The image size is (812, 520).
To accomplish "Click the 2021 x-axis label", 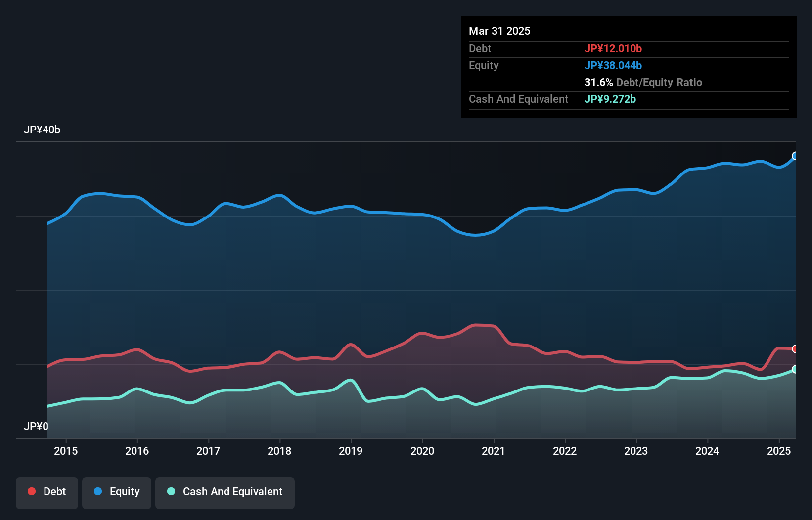I will click(494, 451).
